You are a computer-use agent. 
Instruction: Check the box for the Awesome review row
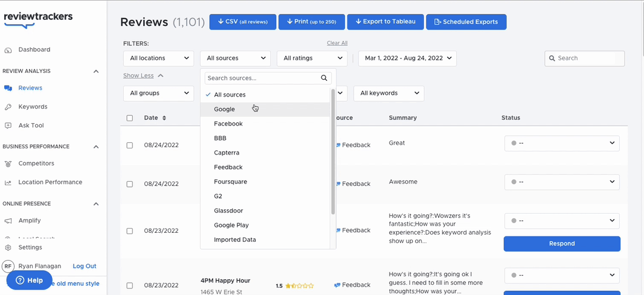coord(130,184)
